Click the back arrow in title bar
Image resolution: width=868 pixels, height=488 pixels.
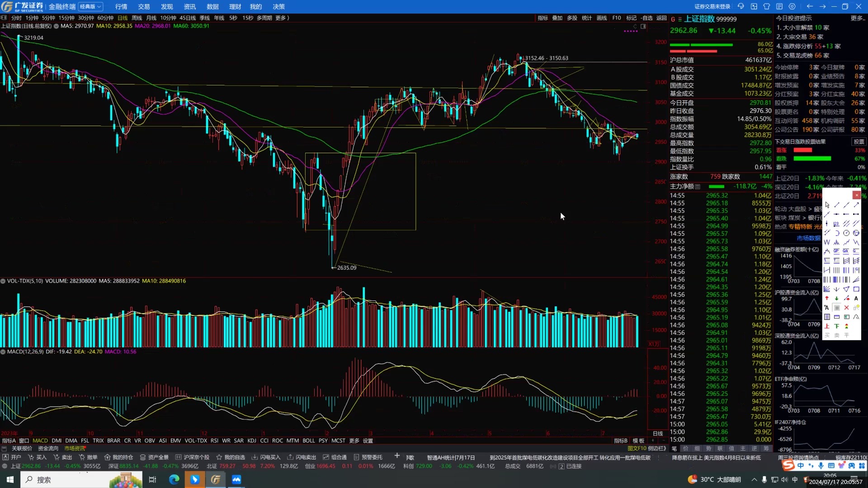[x=810, y=6]
